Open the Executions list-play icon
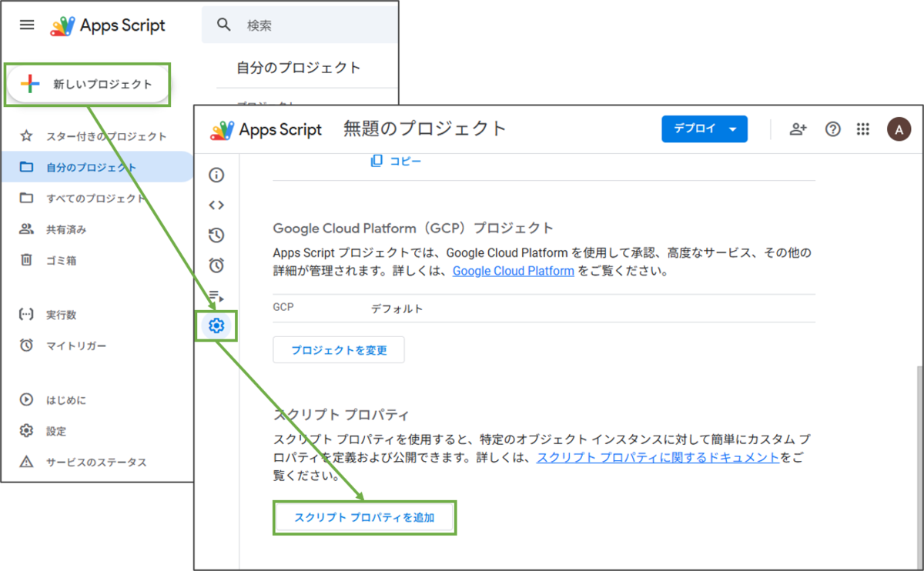Screen dimensions: 924x571 pyautogui.click(x=216, y=296)
